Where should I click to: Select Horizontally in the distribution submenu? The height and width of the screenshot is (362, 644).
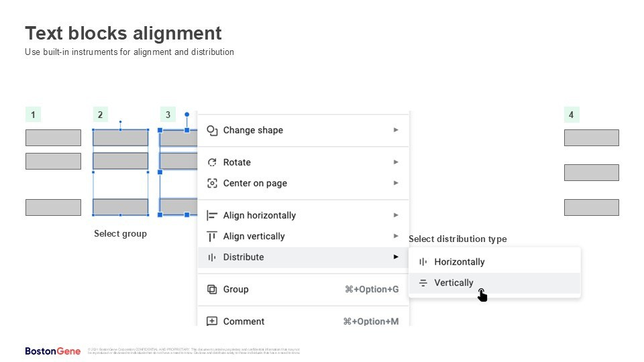[x=459, y=261]
